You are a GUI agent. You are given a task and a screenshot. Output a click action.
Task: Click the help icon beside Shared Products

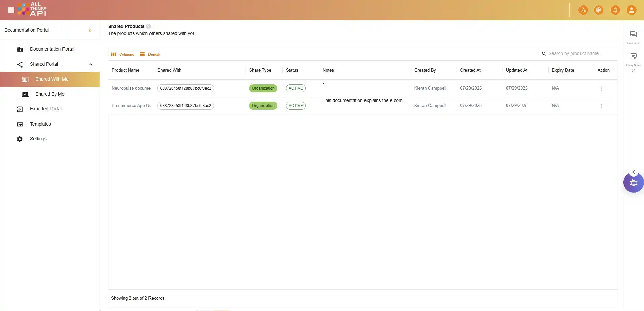[x=148, y=26]
